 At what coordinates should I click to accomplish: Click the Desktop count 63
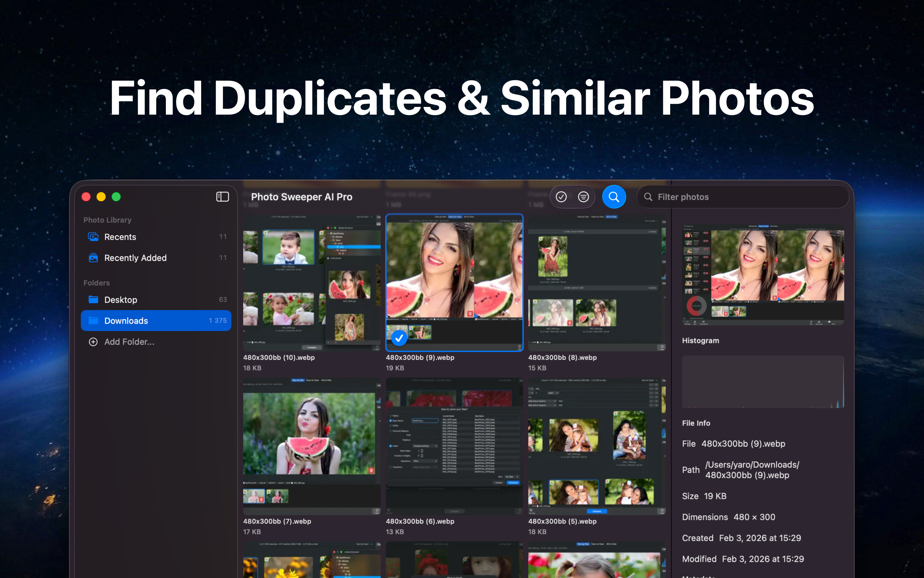223,300
